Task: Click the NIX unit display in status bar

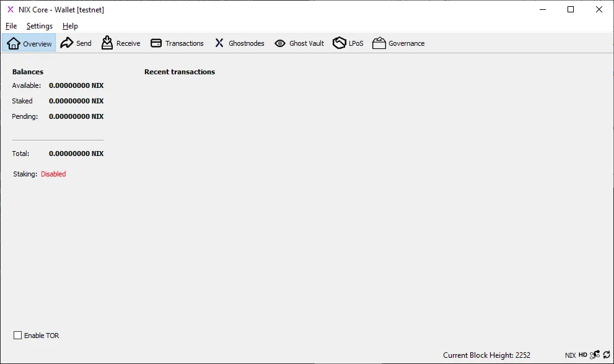Action: click(570, 355)
